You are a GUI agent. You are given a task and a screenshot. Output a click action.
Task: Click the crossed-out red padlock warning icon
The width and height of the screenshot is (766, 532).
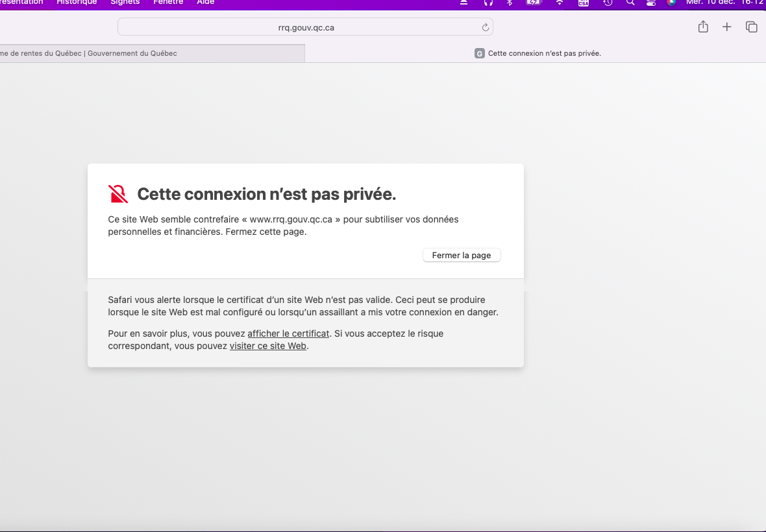click(x=117, y=194)
